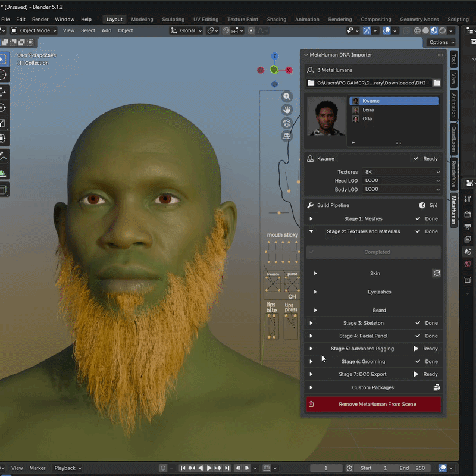Toggle viewport gizmo visibility
476x476 pixels.
367,30
